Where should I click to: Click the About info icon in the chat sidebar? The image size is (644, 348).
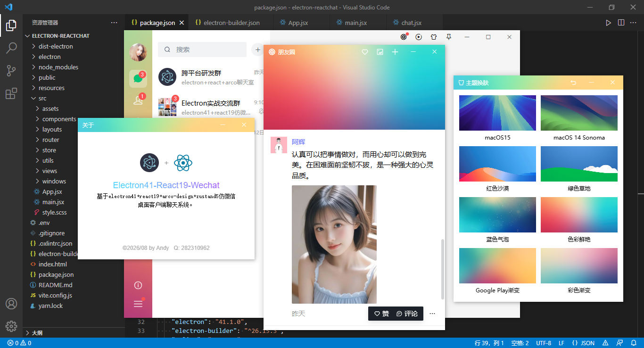pos(138,285)
